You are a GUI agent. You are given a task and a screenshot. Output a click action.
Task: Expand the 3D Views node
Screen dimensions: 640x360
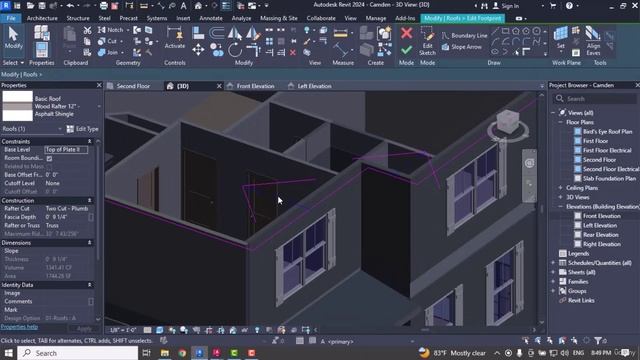coord(560,197)
